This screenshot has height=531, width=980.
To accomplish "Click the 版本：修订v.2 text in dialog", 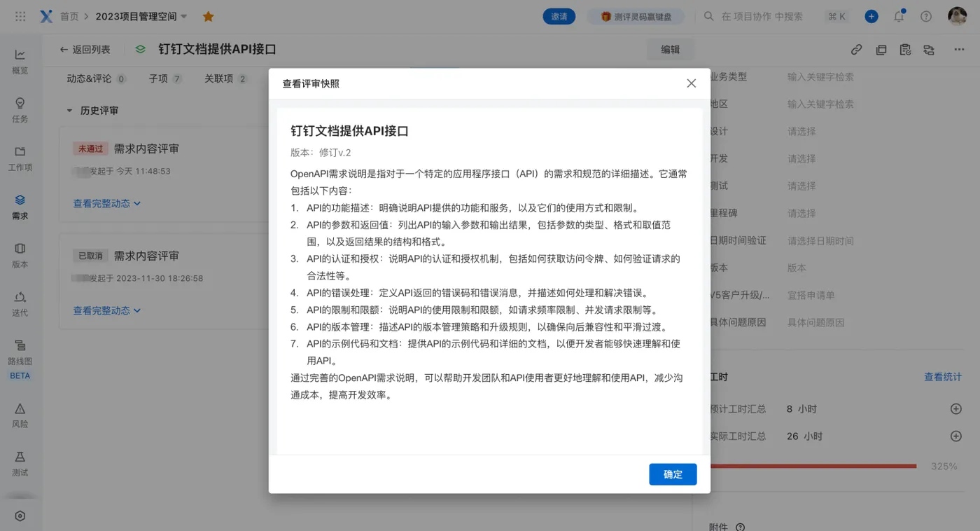I will [321, 152].
